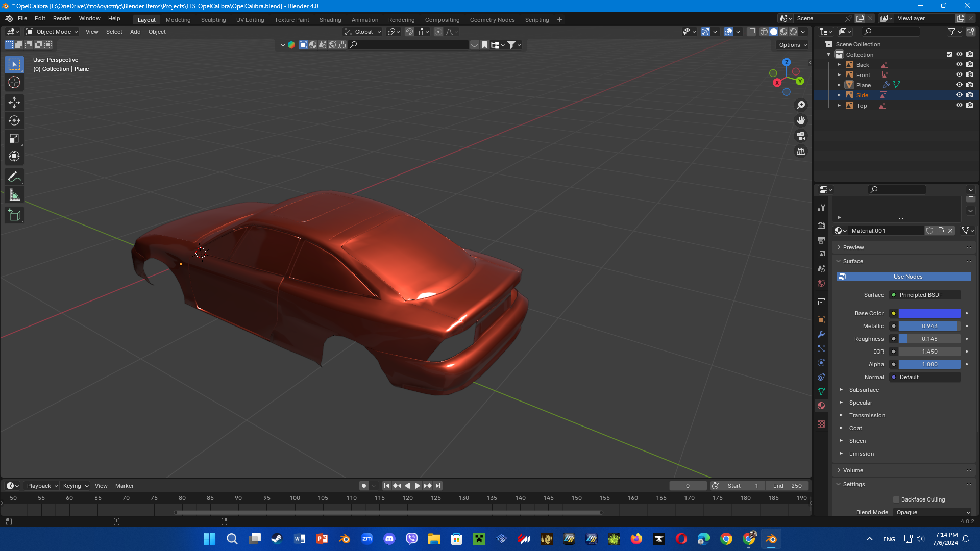Select the Rotate tool

14,120
